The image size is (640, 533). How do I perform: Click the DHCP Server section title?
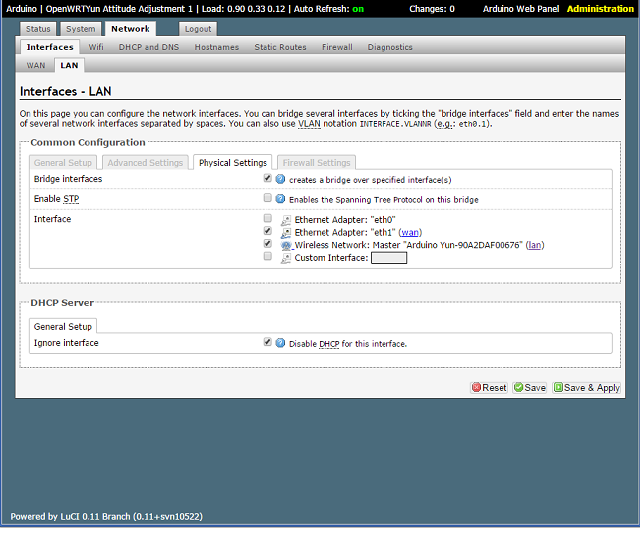pyautogui.click(x=62, y=303)
